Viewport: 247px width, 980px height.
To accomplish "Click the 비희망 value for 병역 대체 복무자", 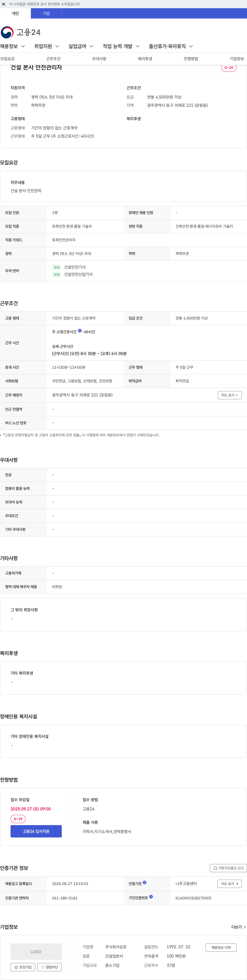I will [x=57, y=587].
